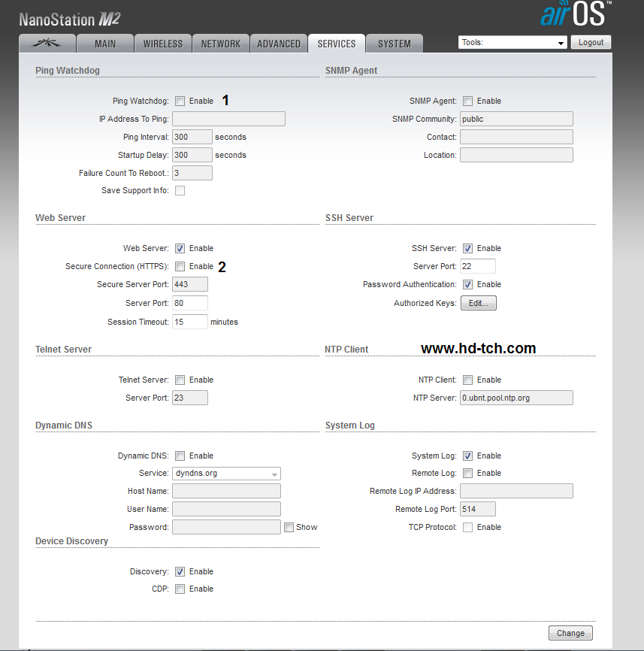The image size is (644, 651).
Task: Toggle the SNMP Agent checkbox
Action: coord(468,101)
